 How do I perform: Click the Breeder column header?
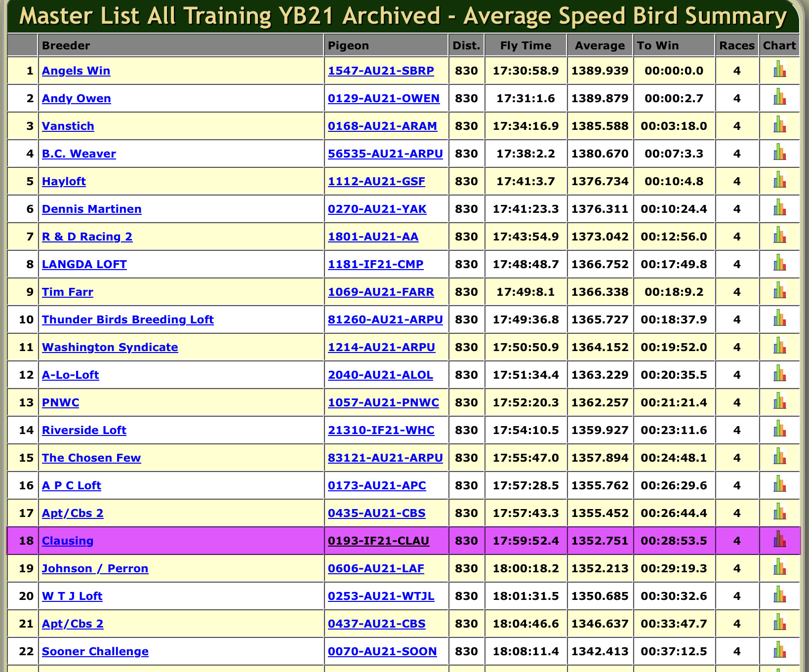coord(66,45)
